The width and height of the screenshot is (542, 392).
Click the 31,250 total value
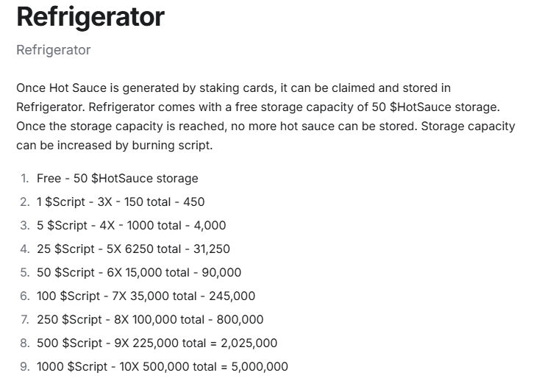click(x=212, y=249)
